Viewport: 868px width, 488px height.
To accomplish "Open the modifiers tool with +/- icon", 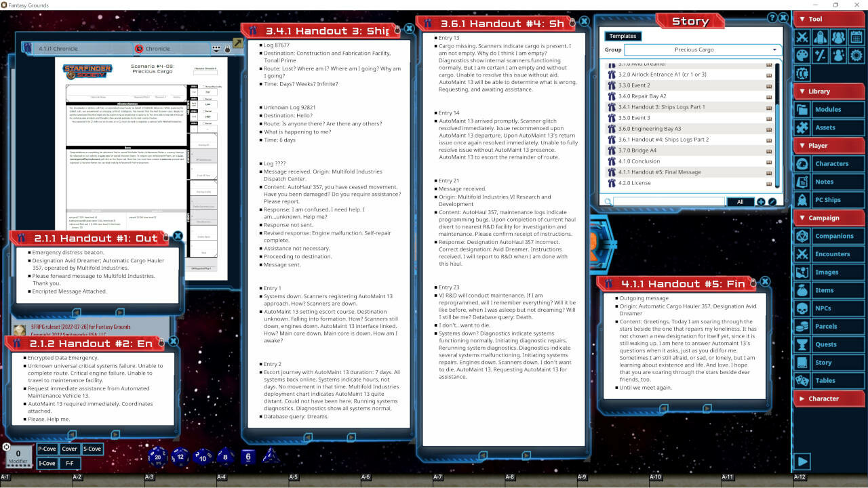I will [820, 55].
